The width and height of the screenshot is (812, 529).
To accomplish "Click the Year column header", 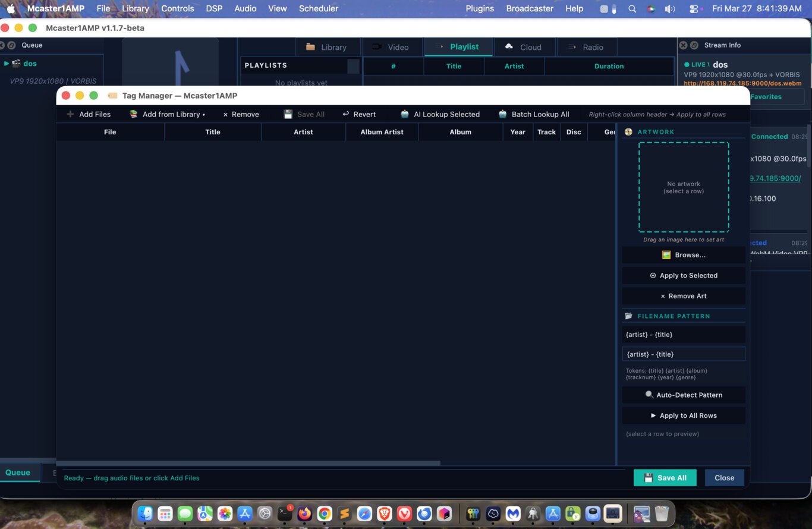I will [x=518, y=132].
